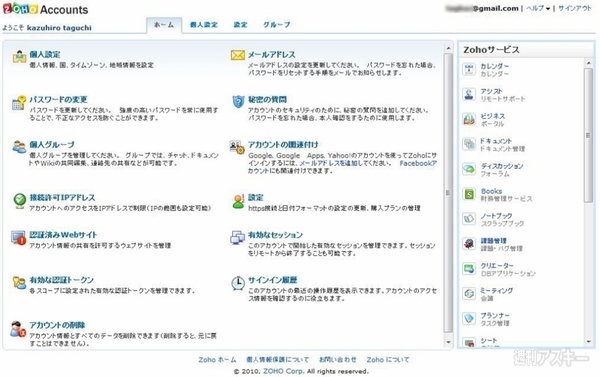Open the 有効な認証トークン link
Screen dimensions: 600x377
coord(62,280)
